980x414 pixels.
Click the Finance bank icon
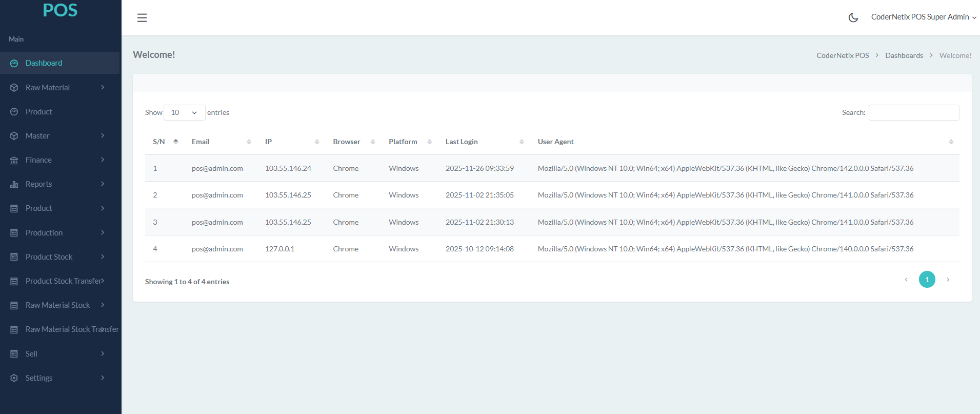point(14,160)
